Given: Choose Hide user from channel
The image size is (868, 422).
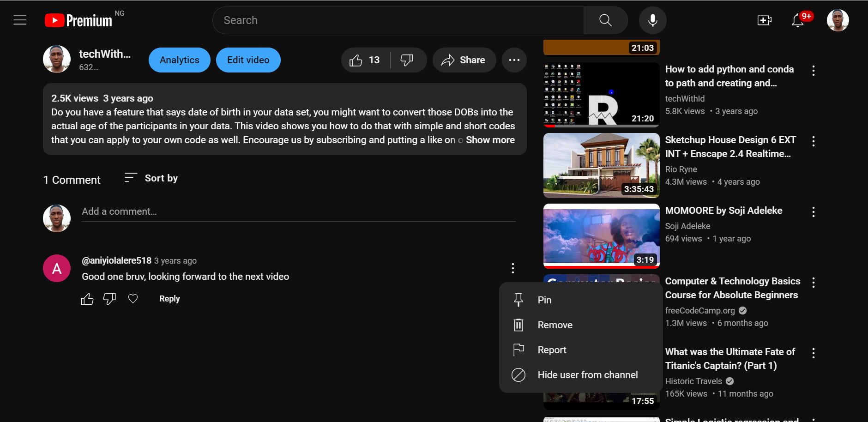Looking at the screenshot, I should (587, 375).
